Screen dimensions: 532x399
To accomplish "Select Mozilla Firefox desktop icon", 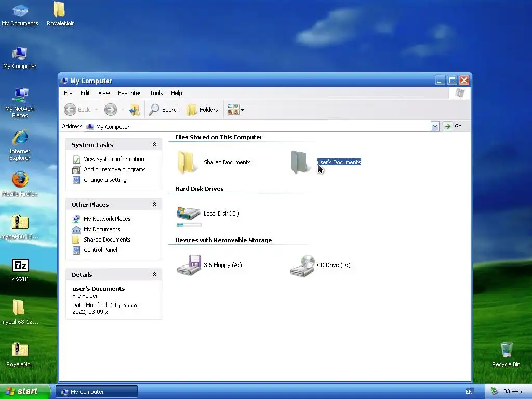I will point(20,184).
